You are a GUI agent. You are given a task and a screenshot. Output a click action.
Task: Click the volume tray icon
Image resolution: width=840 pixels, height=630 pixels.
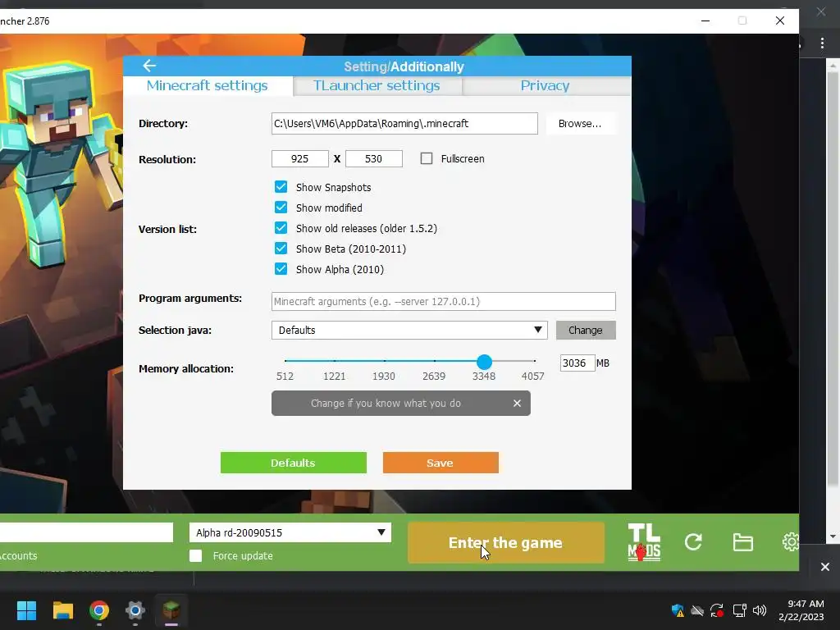pos(760,610)
